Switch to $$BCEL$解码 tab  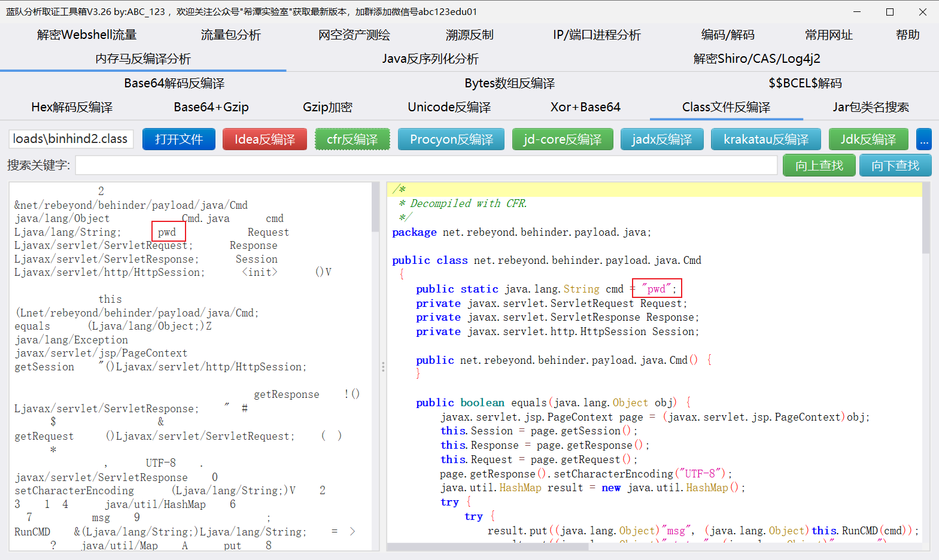805,83
